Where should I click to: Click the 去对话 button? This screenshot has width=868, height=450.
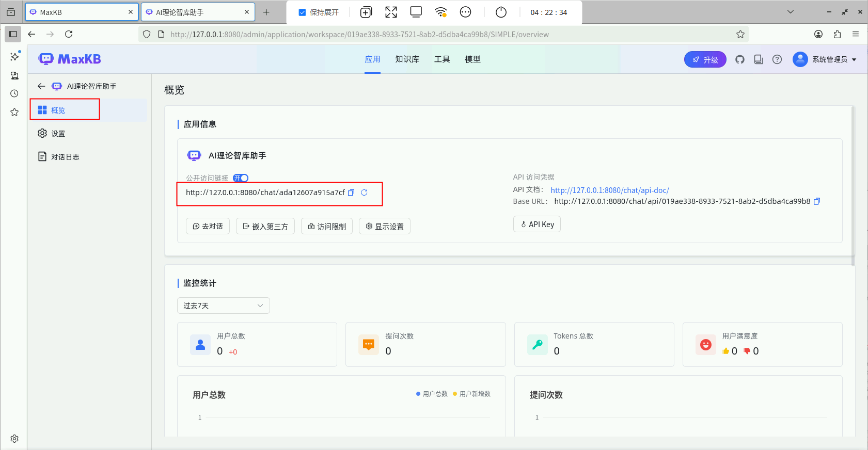pyautogui.click(x=208, y=226)
